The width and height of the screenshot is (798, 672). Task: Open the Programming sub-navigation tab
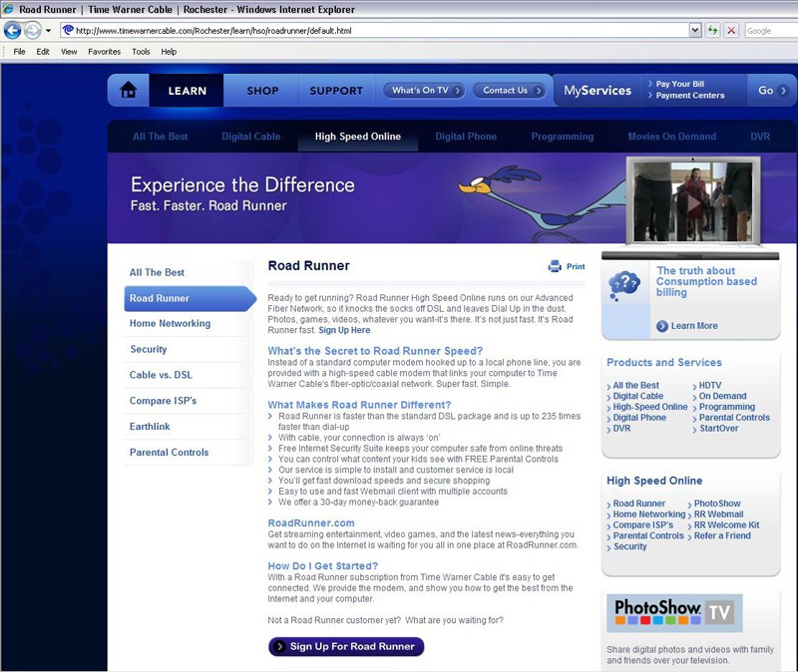pos(563,137)
